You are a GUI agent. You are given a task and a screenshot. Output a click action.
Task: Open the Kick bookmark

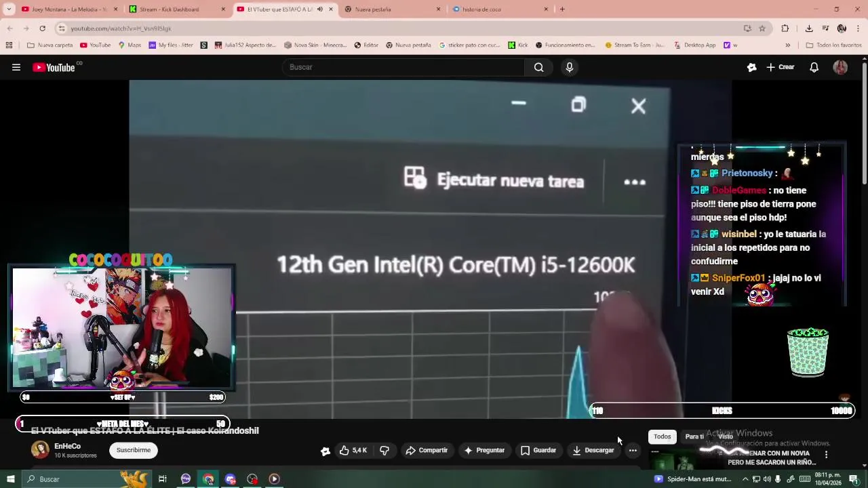[x=518, y=45]
